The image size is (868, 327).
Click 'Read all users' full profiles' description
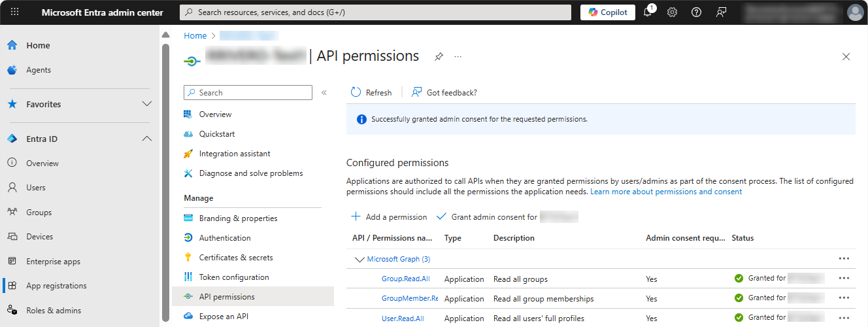[539, 318]
